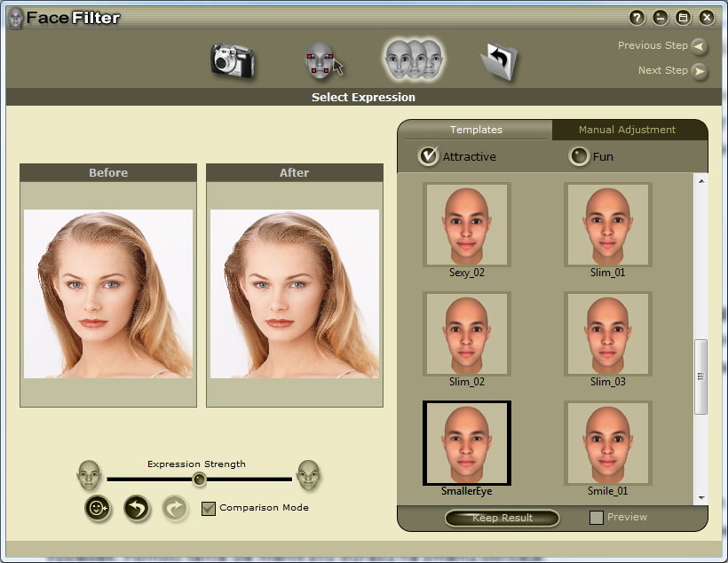Undo the last expression change

click(x=136, y=509)
